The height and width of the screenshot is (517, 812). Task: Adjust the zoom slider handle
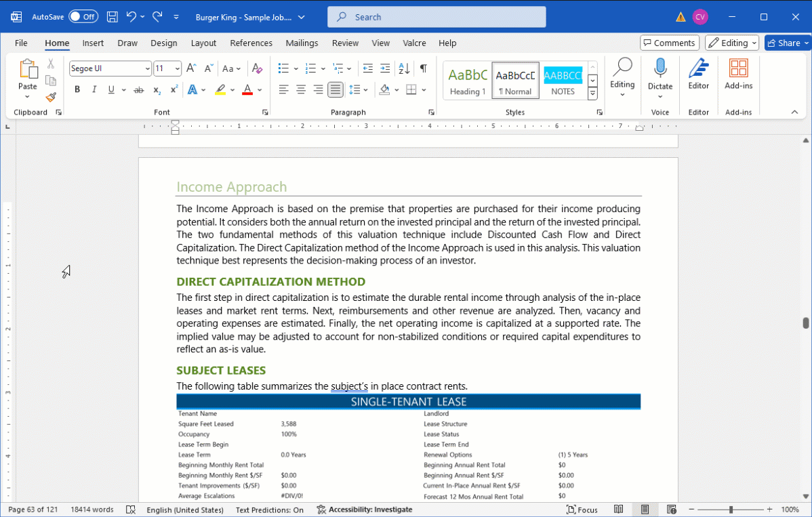click(731, 510)
